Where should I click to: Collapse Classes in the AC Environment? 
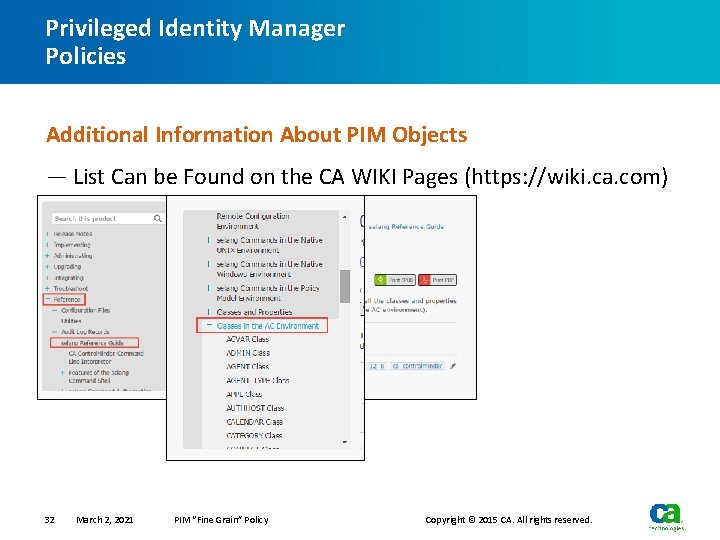tap(209, 325)
